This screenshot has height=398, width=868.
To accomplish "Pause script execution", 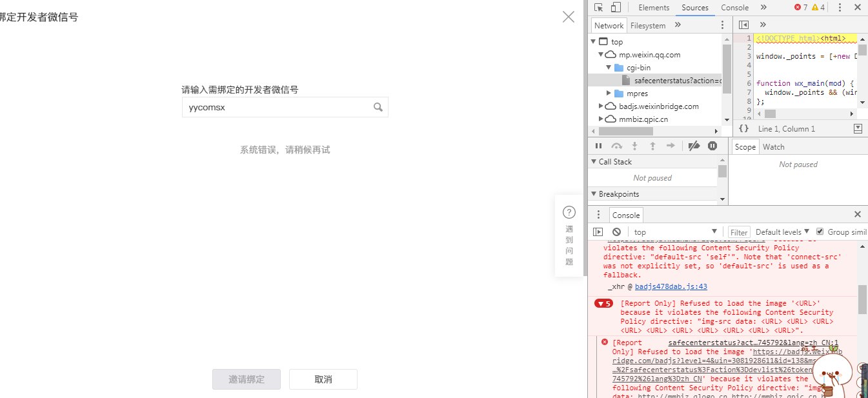I will click(x=598, y=146).
